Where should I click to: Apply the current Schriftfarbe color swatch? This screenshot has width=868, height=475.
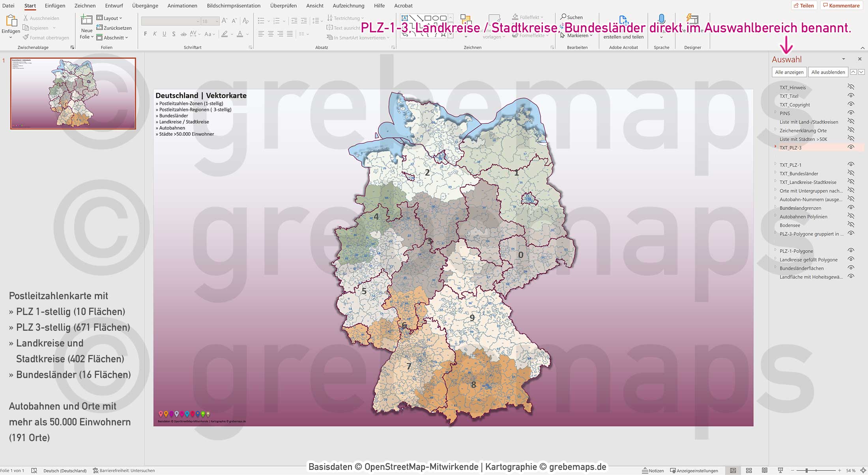coord(240,34)
